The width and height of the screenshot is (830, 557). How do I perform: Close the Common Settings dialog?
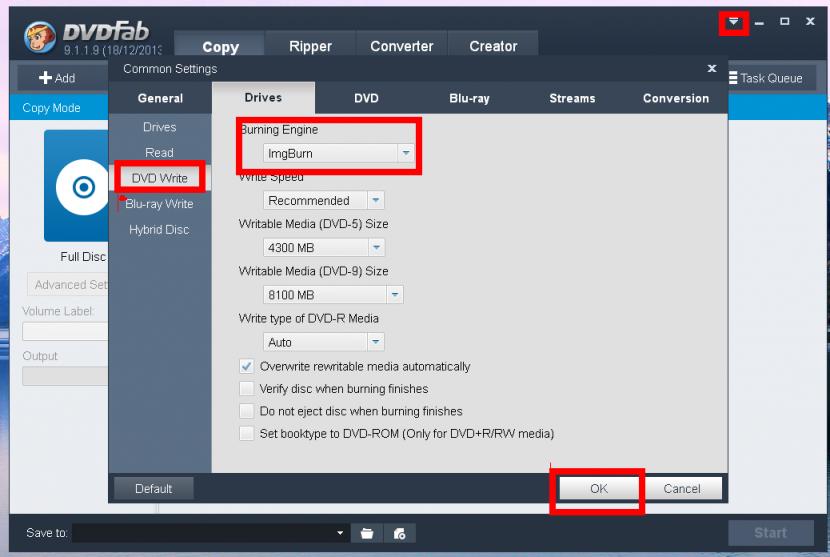[712, 68]
